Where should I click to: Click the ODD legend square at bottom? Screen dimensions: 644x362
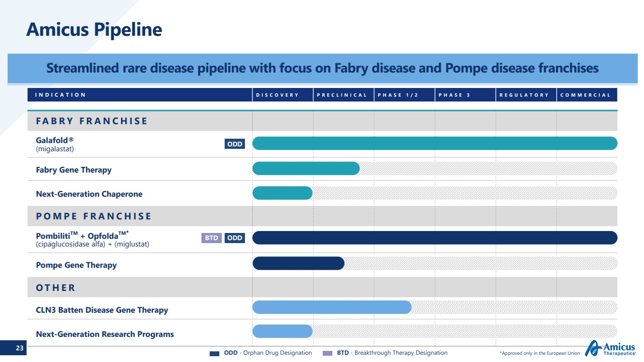215,353
